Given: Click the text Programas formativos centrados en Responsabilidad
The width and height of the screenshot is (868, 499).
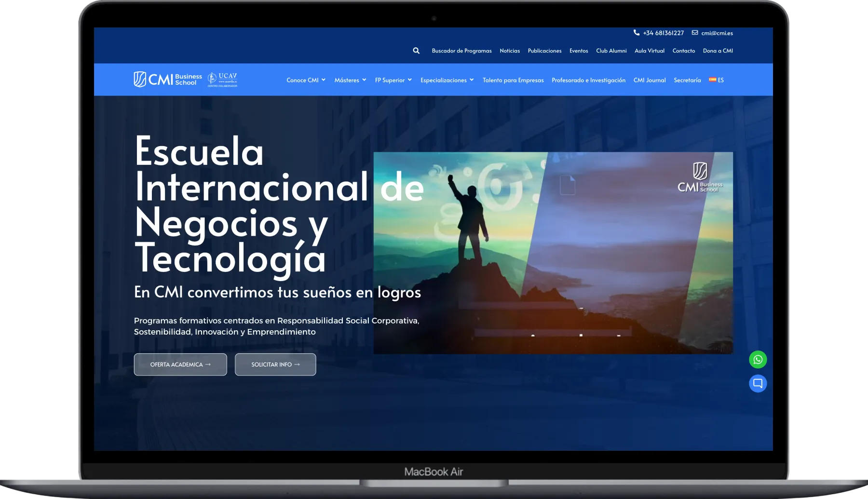Looking at the screenshot, I should (x=276, y=326).
